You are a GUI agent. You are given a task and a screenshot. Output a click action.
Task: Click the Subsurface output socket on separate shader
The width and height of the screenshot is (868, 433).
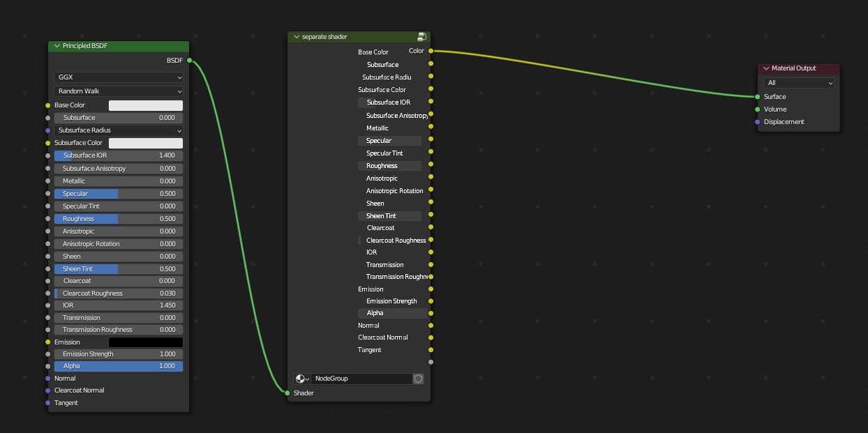click(431, 64)
